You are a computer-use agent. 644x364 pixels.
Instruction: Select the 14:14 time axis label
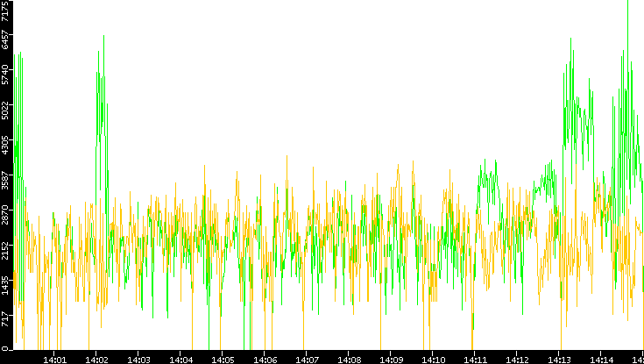601,360
